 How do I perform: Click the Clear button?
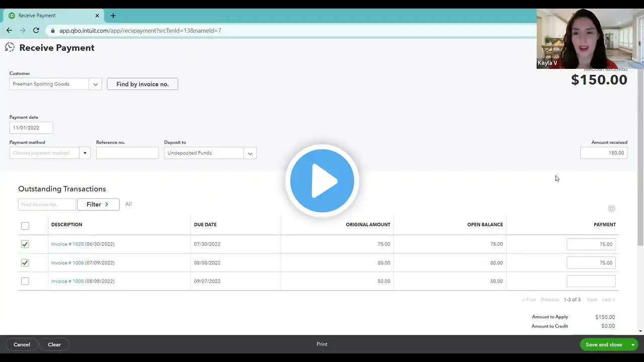click(x=54, y=344)
